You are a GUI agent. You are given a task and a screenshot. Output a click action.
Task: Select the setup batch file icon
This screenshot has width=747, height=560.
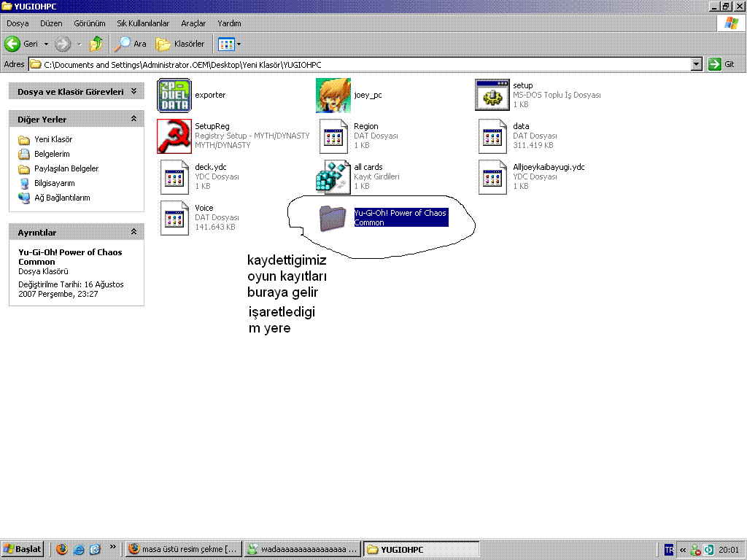[x=492, y=96]
